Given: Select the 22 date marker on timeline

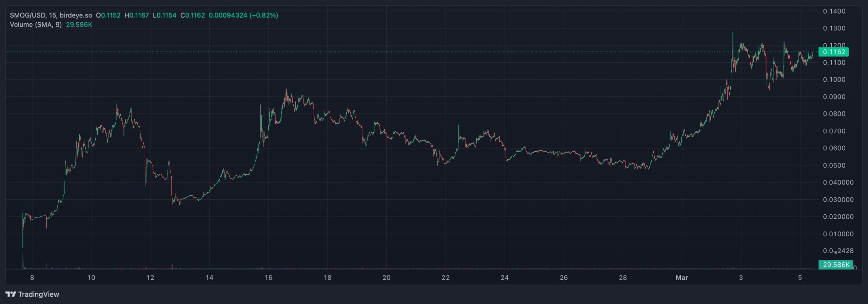Looking at the screenshot, I should (x=446, y=278).
